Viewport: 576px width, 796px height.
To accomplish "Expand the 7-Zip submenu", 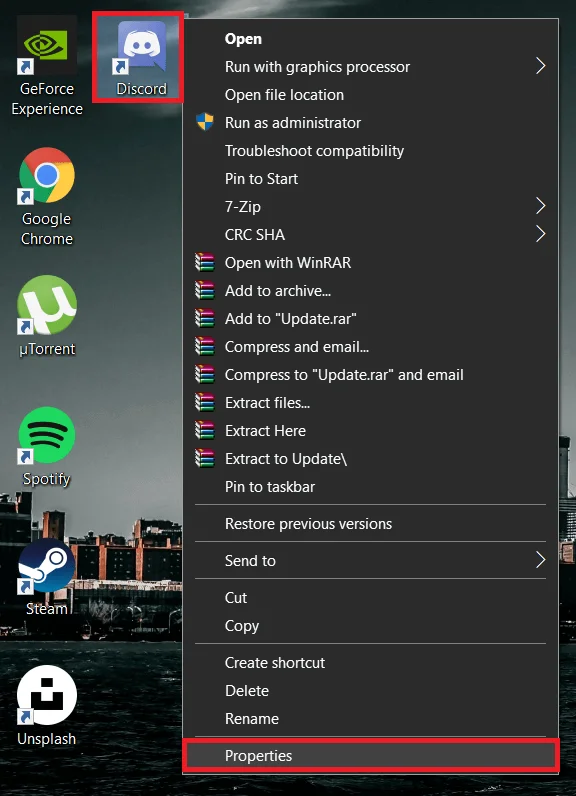I will click(x=371, y=207).
